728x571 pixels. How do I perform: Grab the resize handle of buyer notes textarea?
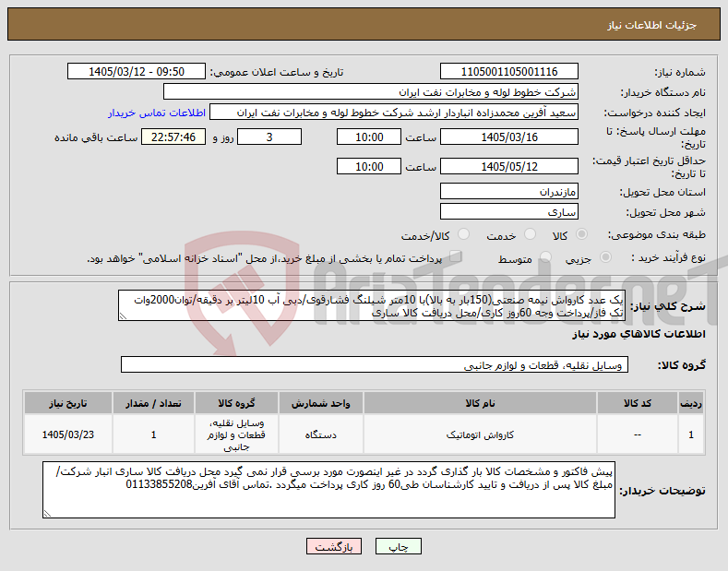(47, 514)
